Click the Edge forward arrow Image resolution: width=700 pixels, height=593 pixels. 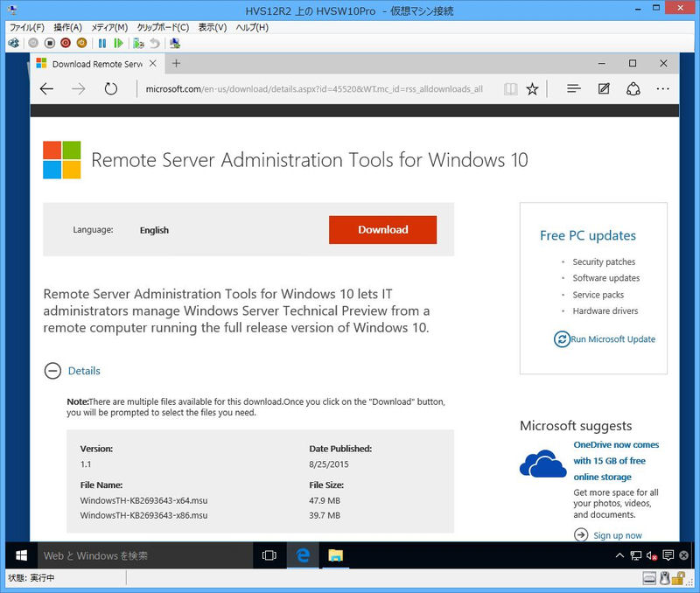[79, 89]
